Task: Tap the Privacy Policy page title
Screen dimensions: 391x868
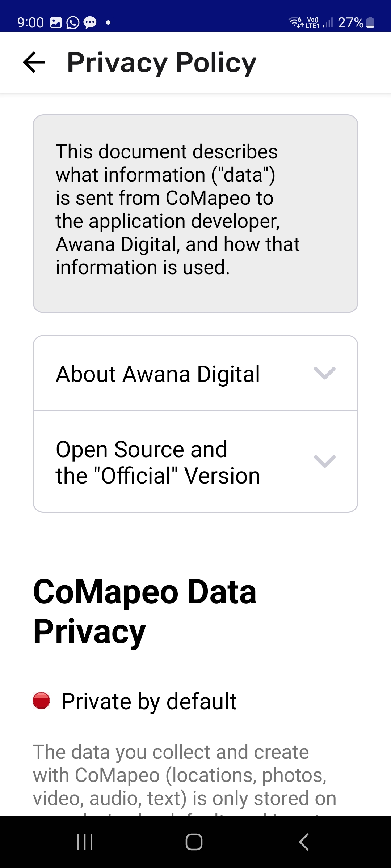Action: click(161, 63)
